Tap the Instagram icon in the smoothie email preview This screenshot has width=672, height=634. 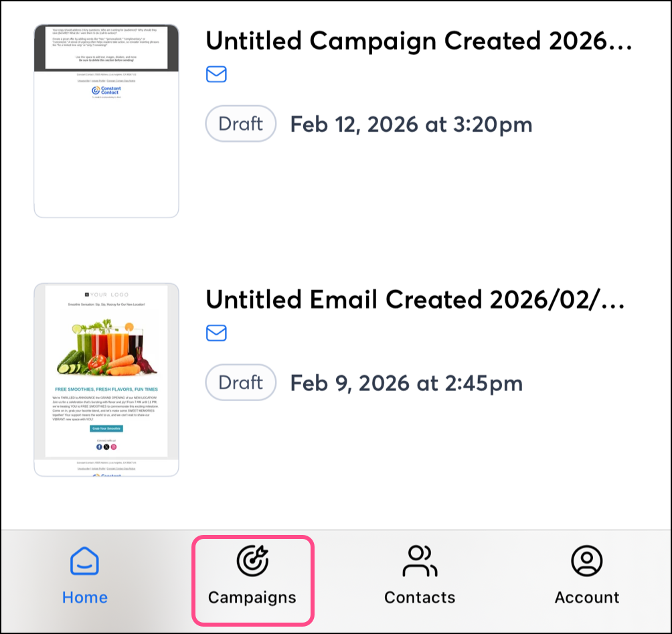(114, 447)
